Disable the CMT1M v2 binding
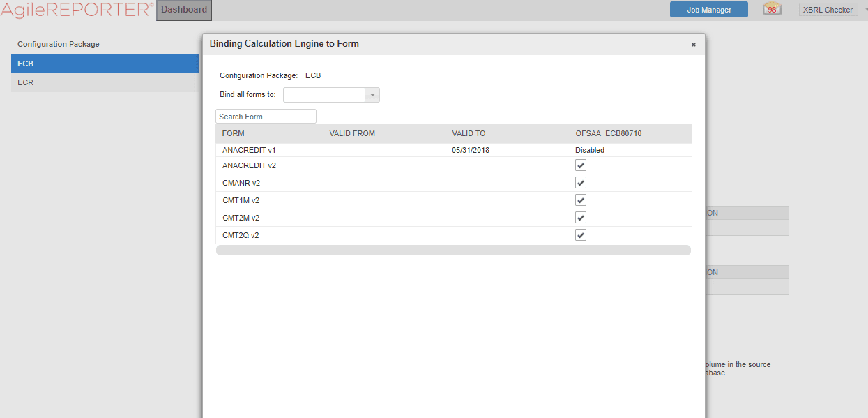 pos(581,200)
